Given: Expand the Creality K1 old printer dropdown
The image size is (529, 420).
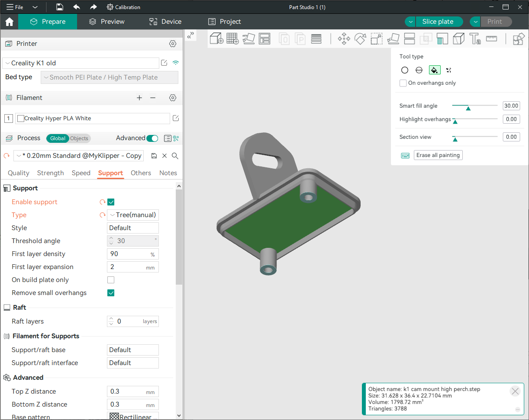Looking at the screenshot, I should pyautogui.click(x=81, y=63).
